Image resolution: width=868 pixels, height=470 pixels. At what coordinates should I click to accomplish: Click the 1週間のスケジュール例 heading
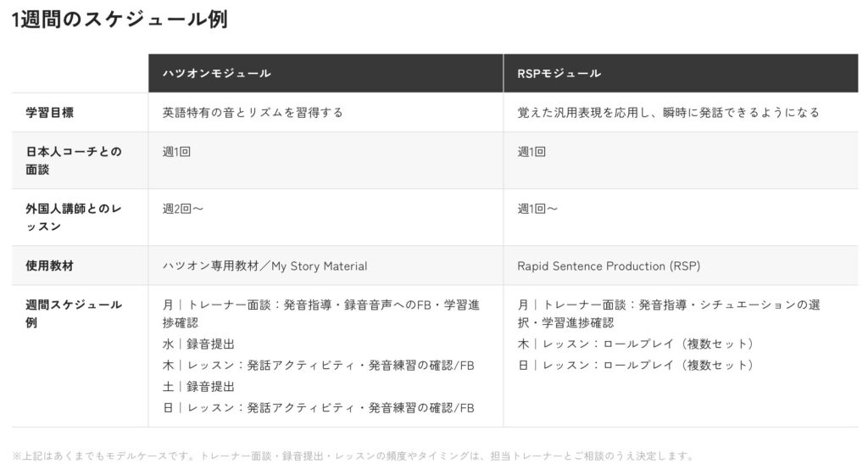pos(120,19)
